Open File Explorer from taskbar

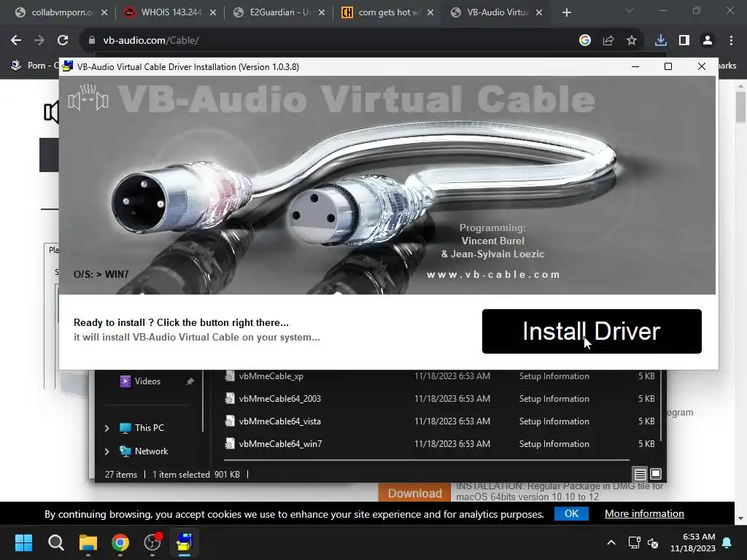click(x=88, y=542)
